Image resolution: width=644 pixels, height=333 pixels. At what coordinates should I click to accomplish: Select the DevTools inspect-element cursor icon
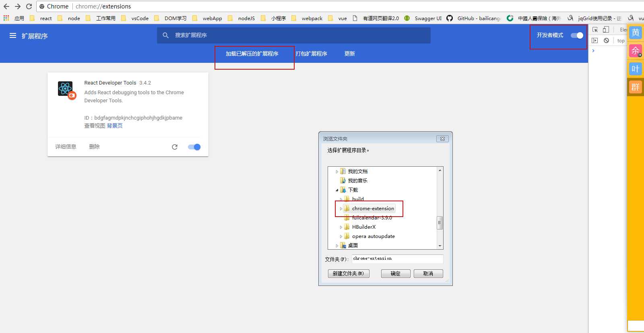click(595, 29)
